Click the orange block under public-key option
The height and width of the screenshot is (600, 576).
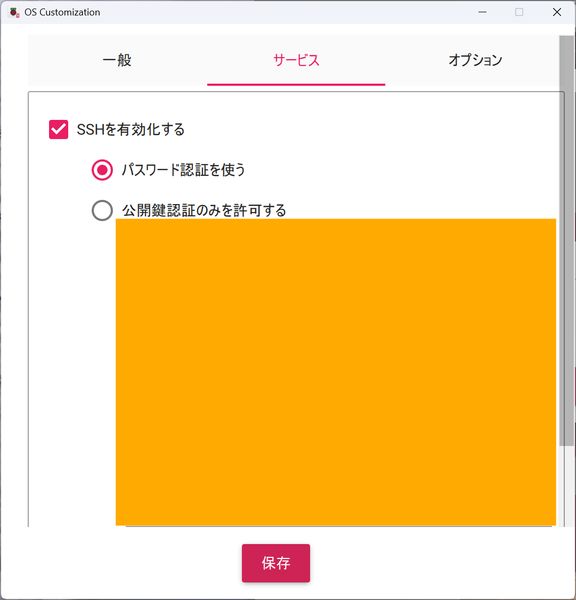click(x=336, y=372)
